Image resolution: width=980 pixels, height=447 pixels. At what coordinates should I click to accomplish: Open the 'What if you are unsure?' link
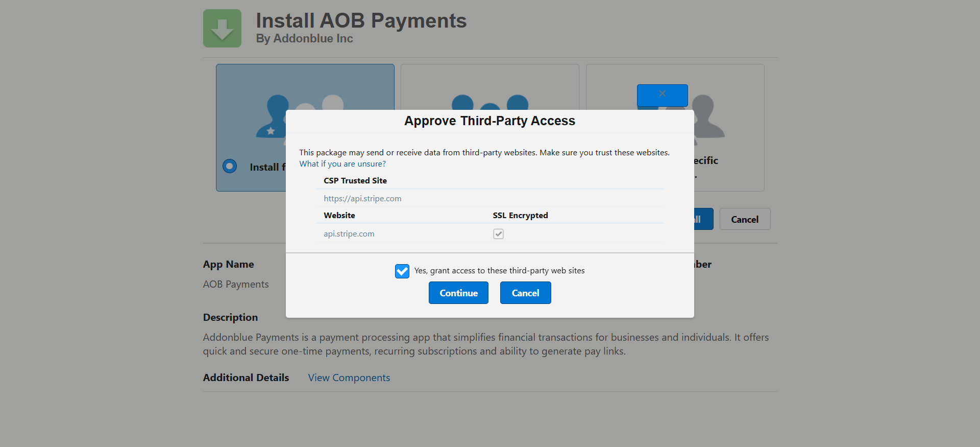342,164
